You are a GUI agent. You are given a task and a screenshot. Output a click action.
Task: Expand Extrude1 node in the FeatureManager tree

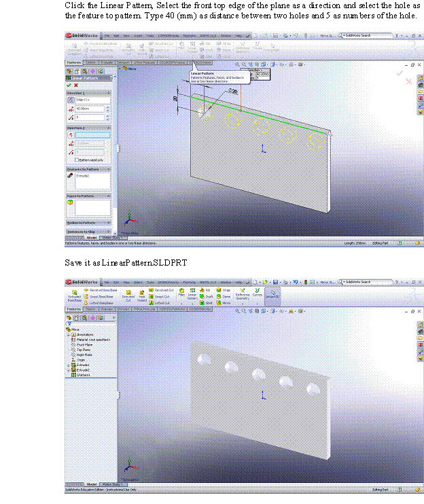68,365
